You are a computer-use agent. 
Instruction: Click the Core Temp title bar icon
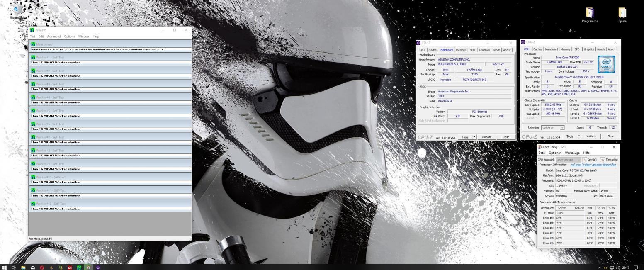tap(540, 147)
